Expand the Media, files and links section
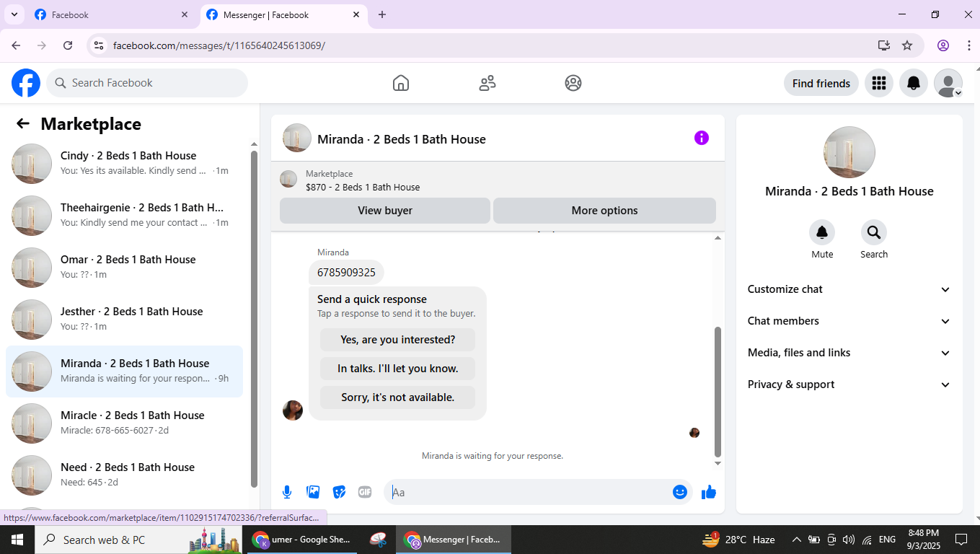980x554 pixels. (849, 353)
